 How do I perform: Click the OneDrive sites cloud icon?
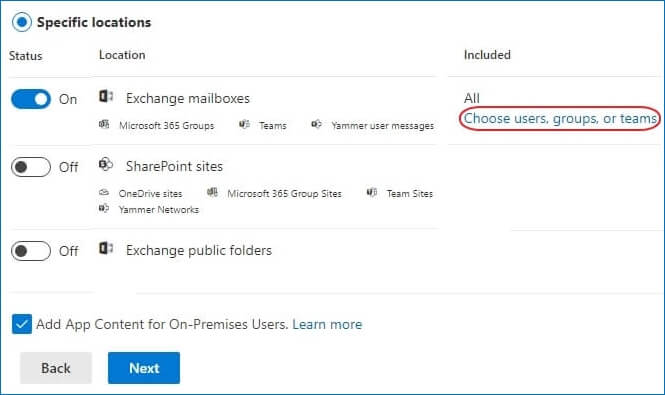tap(104, 192)
